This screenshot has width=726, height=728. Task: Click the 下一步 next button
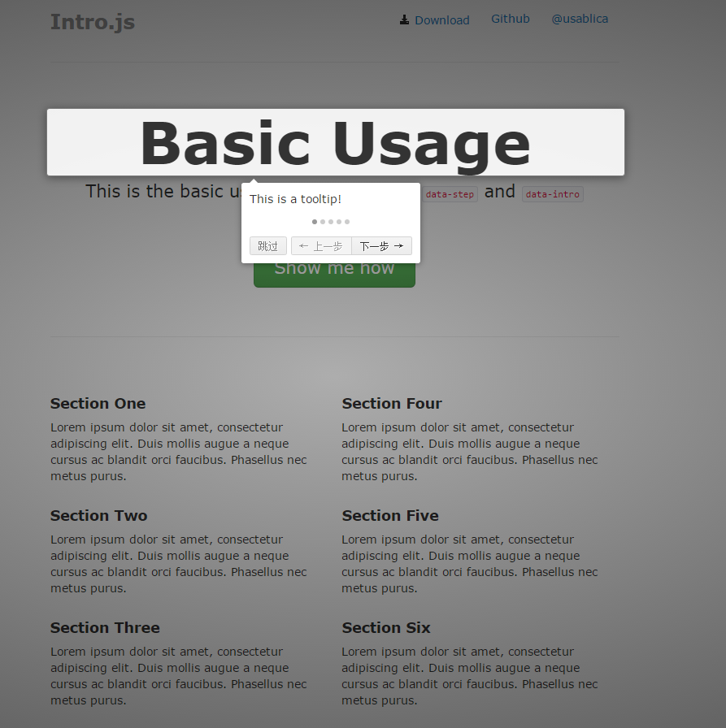click(x=381, y=246)
